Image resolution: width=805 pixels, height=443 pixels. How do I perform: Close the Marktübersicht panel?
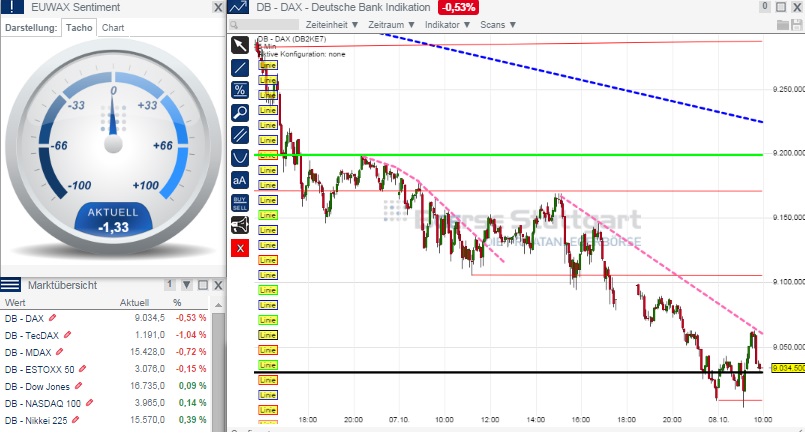point(218,285)
